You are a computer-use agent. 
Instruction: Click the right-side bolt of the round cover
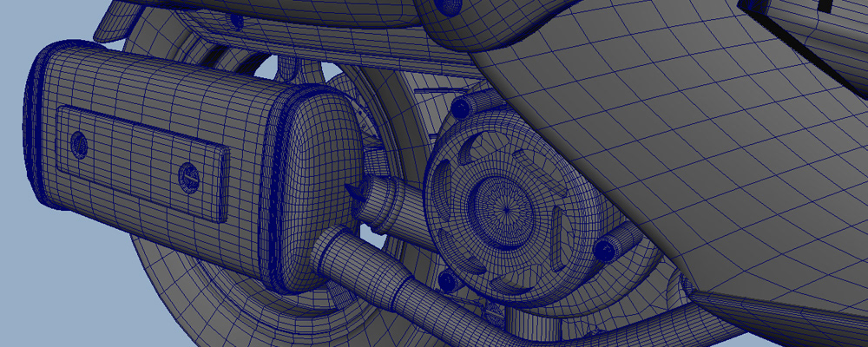pyautogui.click(x=604, y=250)
